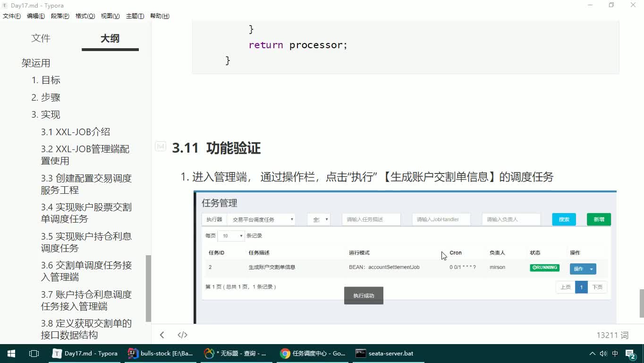
Task: Click the return processor; code line
Action: tap(298, 45)
